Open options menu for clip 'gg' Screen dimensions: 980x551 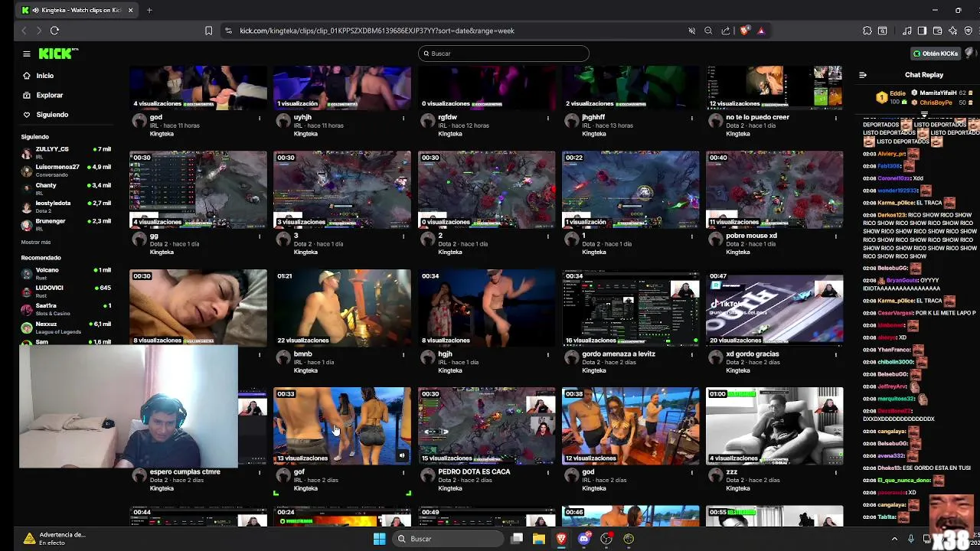[x=260, y=236]
